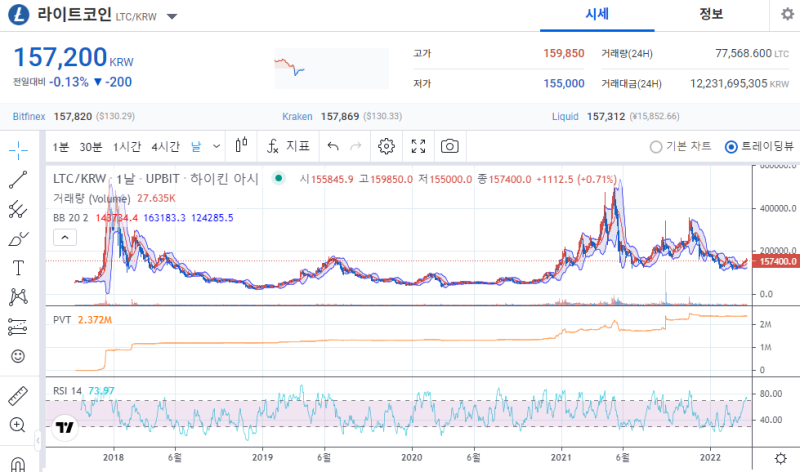This screenshot has width=800, height=472.
Task: Switch chart to fullscreen mode
Action: (418, 146)
